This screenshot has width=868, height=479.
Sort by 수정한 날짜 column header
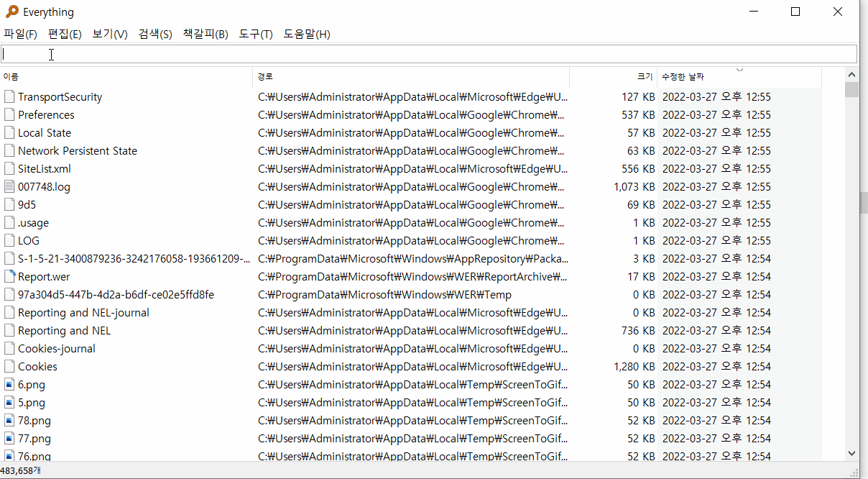pos(739,76)
